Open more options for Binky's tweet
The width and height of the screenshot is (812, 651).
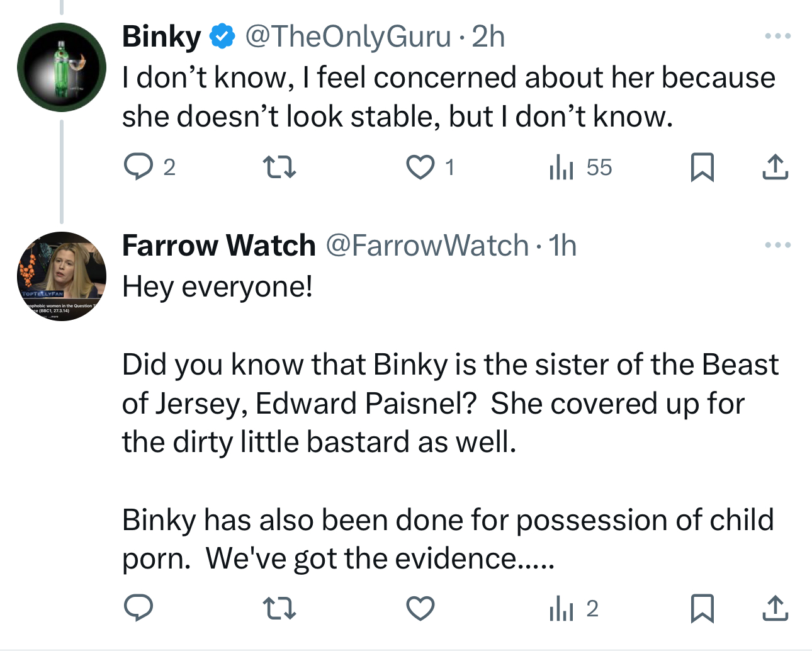click(x=777, y=36)
